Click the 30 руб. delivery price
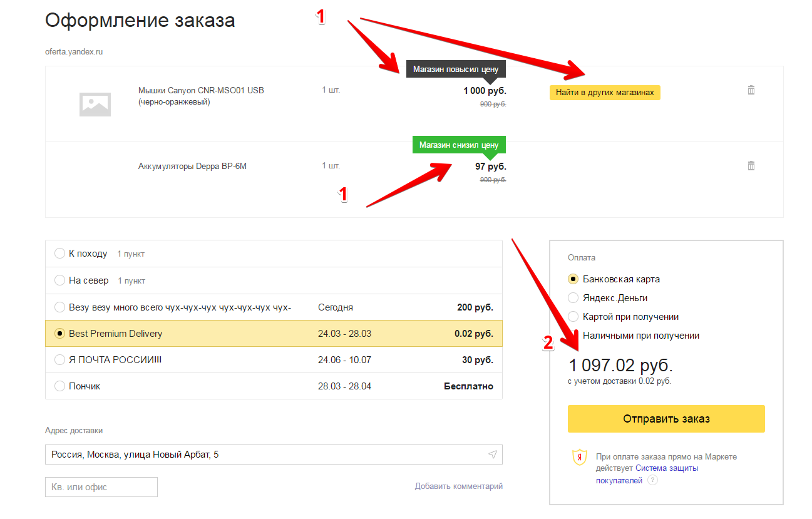Image resolution: width=812 pixels, height=519 pixels. (x=478, y=360)
